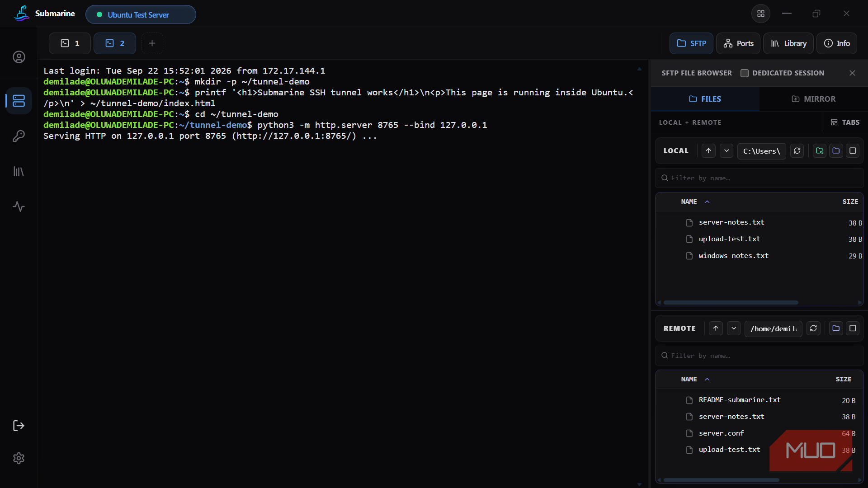Select local file server-notes.txt
Screen dimensions: 868x488
coord(759,222)
